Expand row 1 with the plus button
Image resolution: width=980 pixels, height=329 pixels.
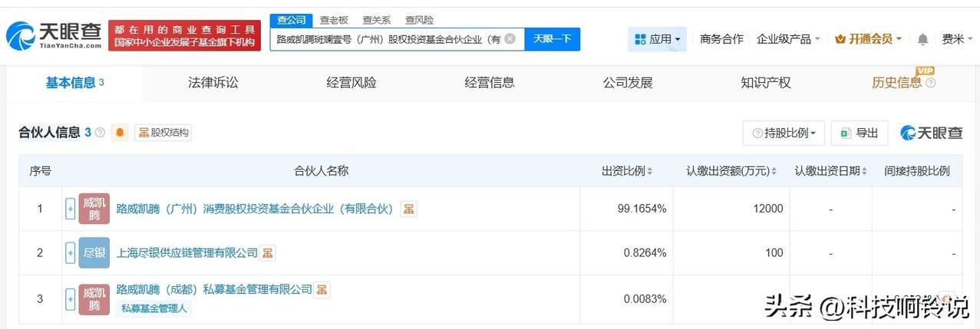point(71,209)
